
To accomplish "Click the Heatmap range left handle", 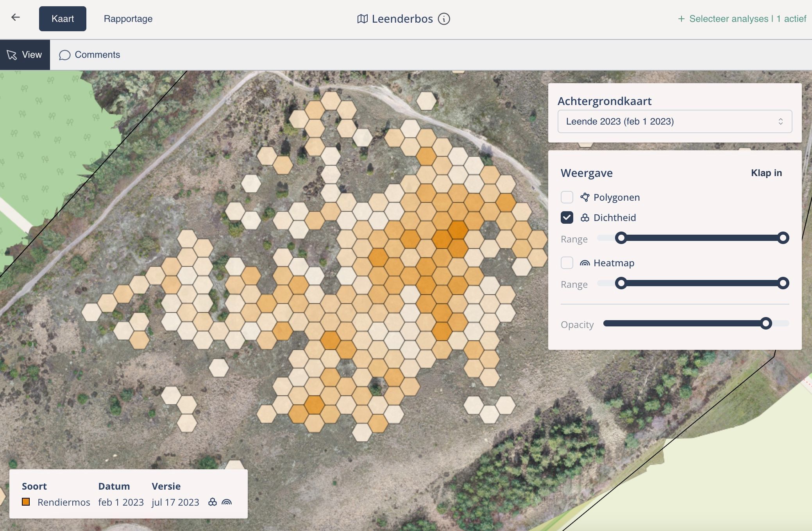I will click(x=621, y=283).
